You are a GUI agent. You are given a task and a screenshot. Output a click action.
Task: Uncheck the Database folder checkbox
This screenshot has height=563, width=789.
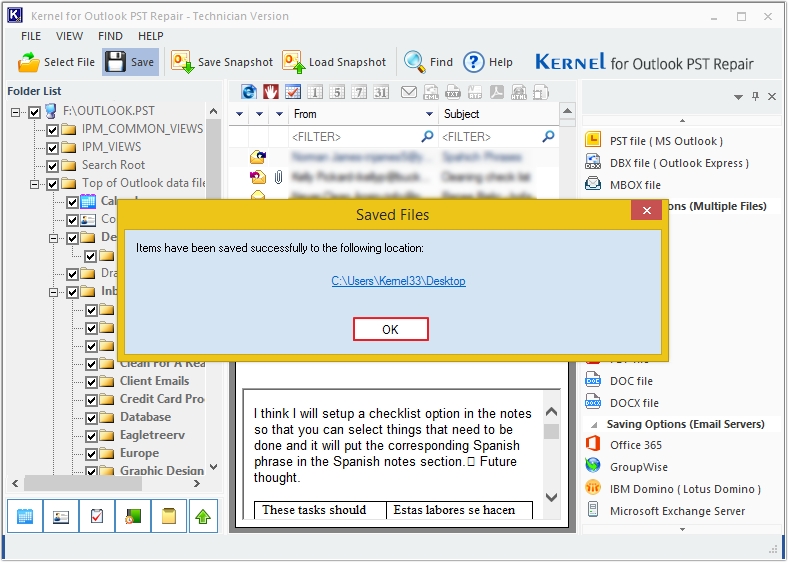[x=91, y=418]
